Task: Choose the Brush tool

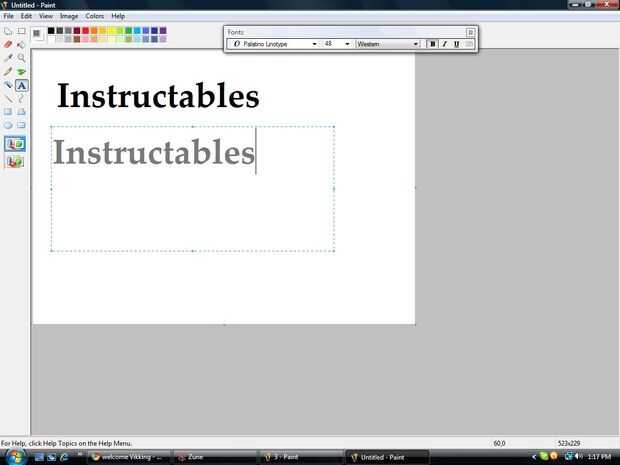Action: click(x=21, y=72)
